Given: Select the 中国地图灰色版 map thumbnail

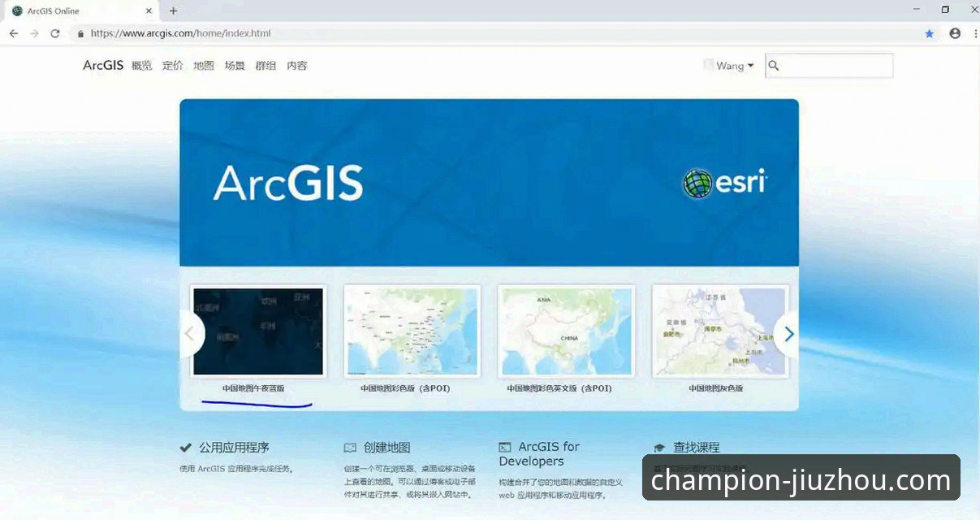Looking at the screenshot, I should [x=720, y=331].
